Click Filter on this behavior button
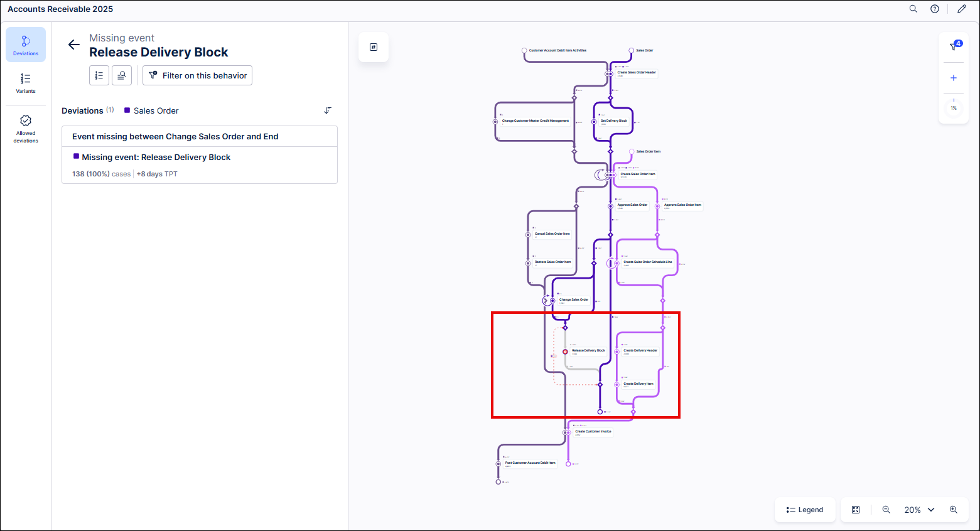980x531 pixels. pos(197,75)
